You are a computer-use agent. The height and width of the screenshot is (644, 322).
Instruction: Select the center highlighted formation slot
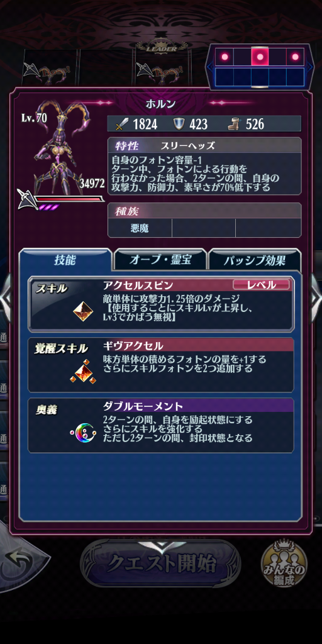[260, 57]
